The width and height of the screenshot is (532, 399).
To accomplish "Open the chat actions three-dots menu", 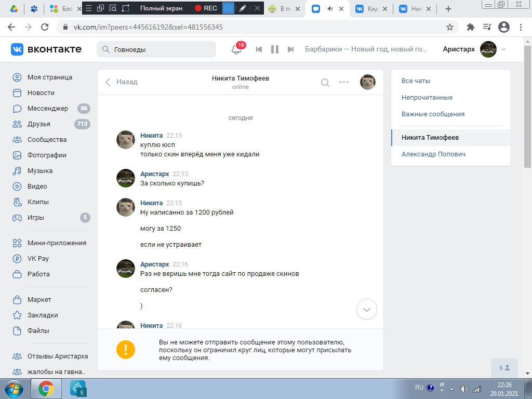I will (x=344, y=82).
